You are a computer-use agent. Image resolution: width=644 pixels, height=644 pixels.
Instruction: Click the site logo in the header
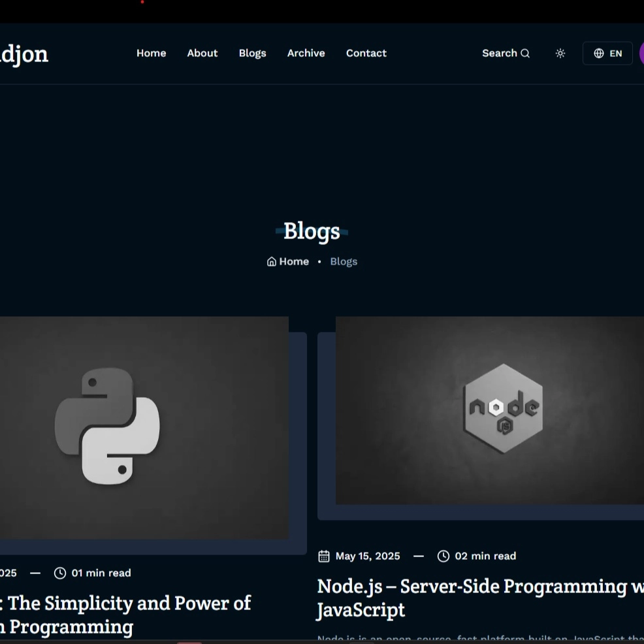24,54
